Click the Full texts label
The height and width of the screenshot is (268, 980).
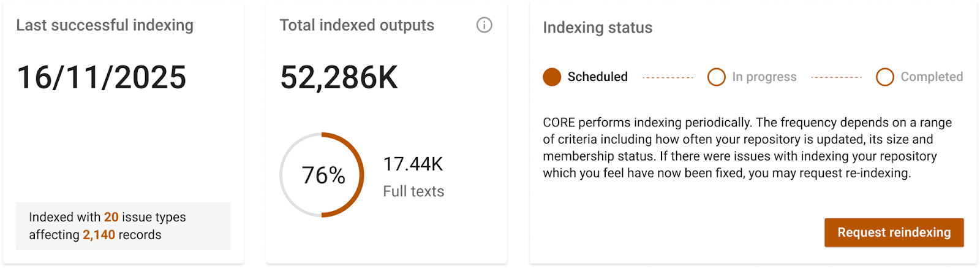413,191
